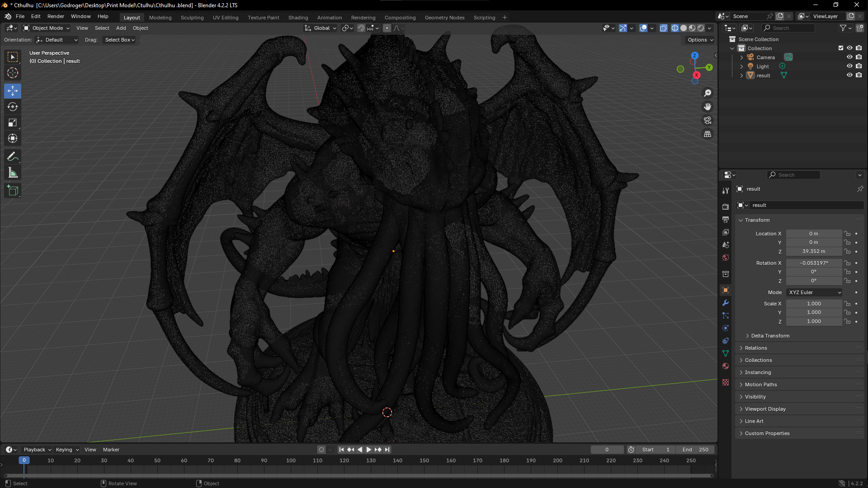Open the Playback popover
The image size is (868, 488).
coord(37,450)
